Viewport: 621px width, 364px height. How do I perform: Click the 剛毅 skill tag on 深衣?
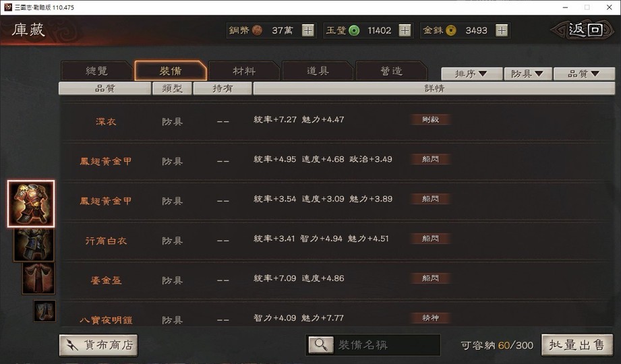tap(430, 119)
